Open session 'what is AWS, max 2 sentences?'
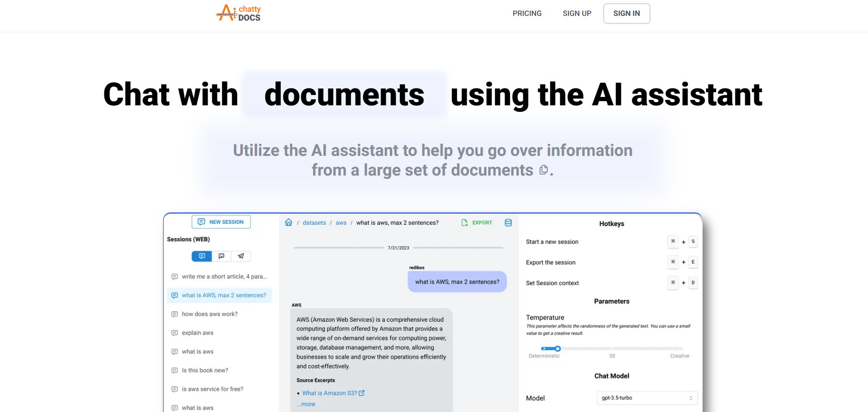The image size is (868, 412). (x=220, y=295)
